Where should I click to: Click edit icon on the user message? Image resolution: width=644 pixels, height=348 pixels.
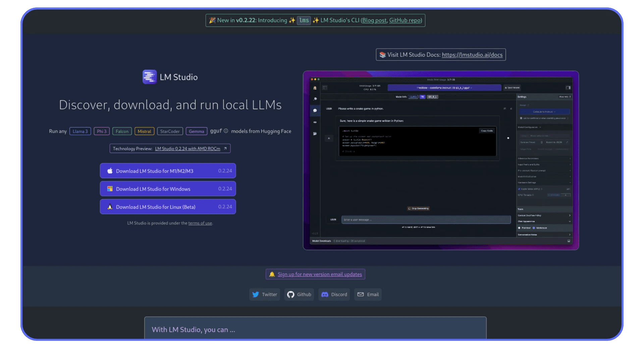(x=505, y=109)
